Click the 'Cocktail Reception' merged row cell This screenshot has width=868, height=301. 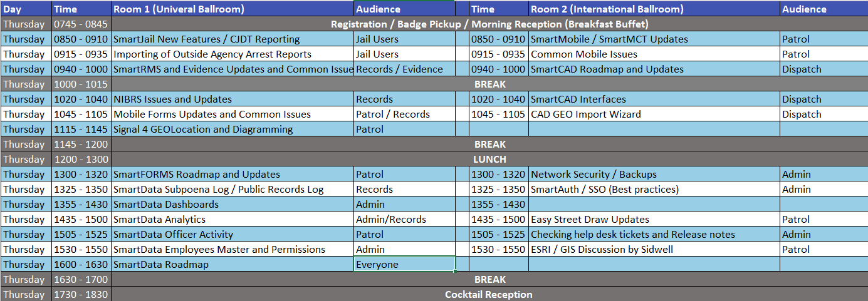click(x=489, y=295)
